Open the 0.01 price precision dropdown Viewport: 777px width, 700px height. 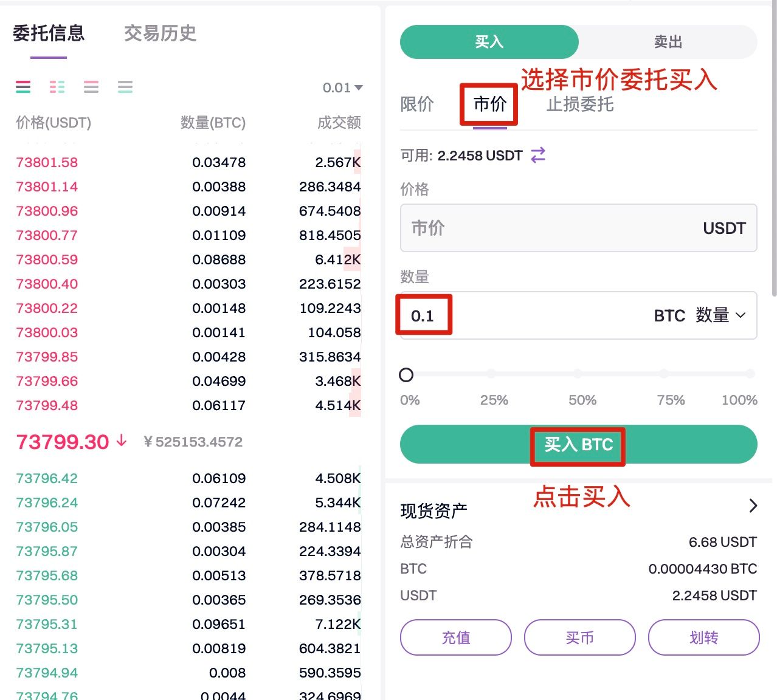pos(343,88)
